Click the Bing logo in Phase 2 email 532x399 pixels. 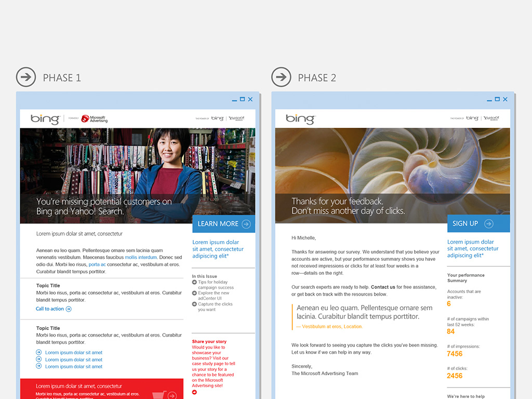tap(300, 119)
